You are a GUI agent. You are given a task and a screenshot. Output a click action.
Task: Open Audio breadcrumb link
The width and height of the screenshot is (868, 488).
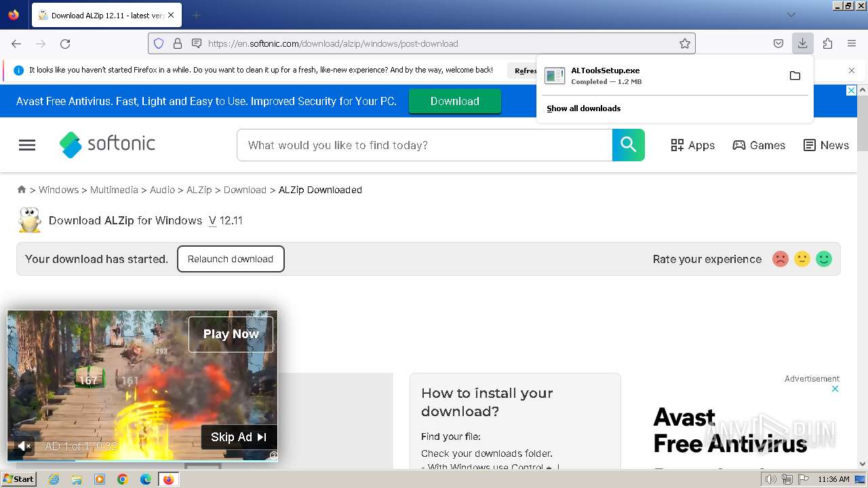click(x=162, y=190)
